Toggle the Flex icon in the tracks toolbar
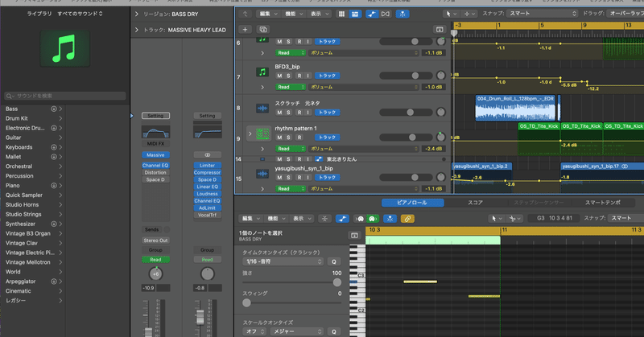The image size is (644, 337). click(386, 14)
